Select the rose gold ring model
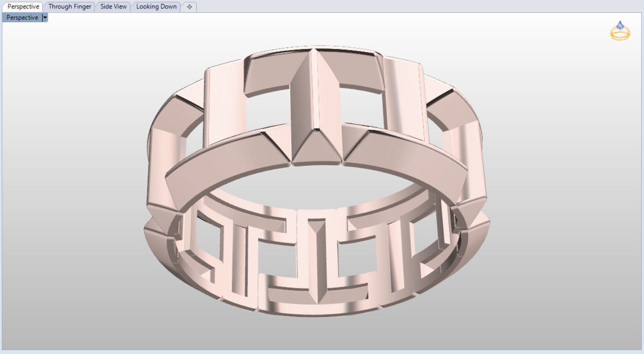 (317, 181)
